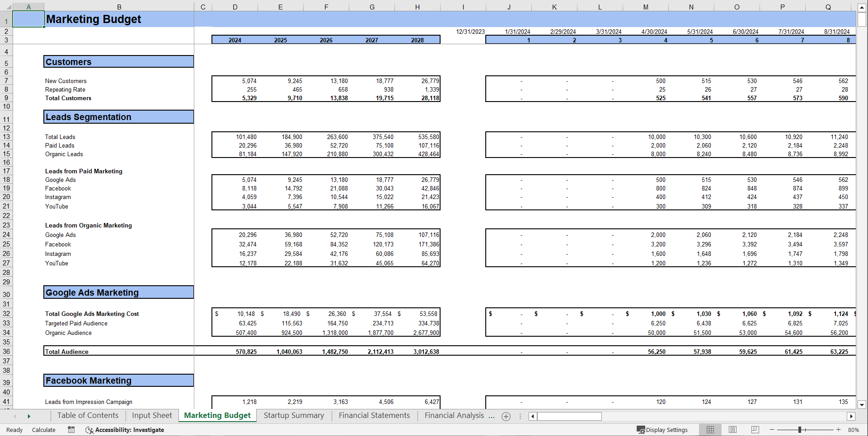Open Page Break Preview view

click(x=755, y=430)
